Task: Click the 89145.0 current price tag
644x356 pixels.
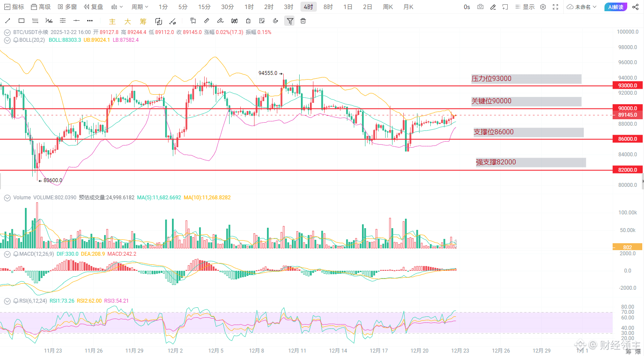Action: [628, 115]
